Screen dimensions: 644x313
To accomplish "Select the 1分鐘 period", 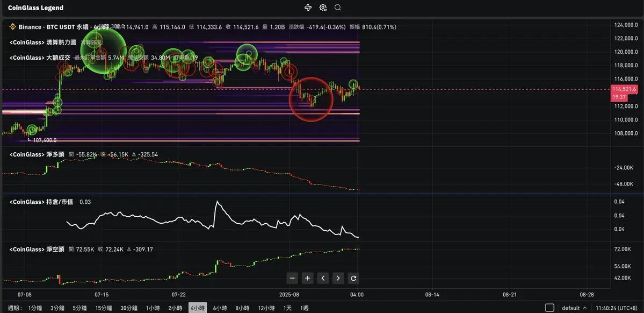I will [35, 308].
